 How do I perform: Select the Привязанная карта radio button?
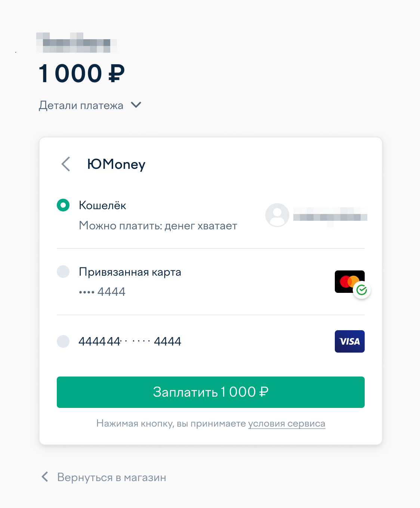[x=63, y=272]
